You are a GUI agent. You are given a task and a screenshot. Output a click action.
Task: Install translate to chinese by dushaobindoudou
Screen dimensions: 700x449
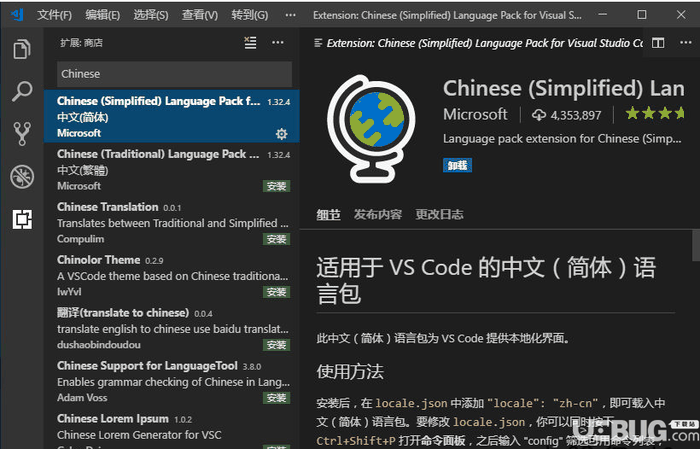point(276,345)
